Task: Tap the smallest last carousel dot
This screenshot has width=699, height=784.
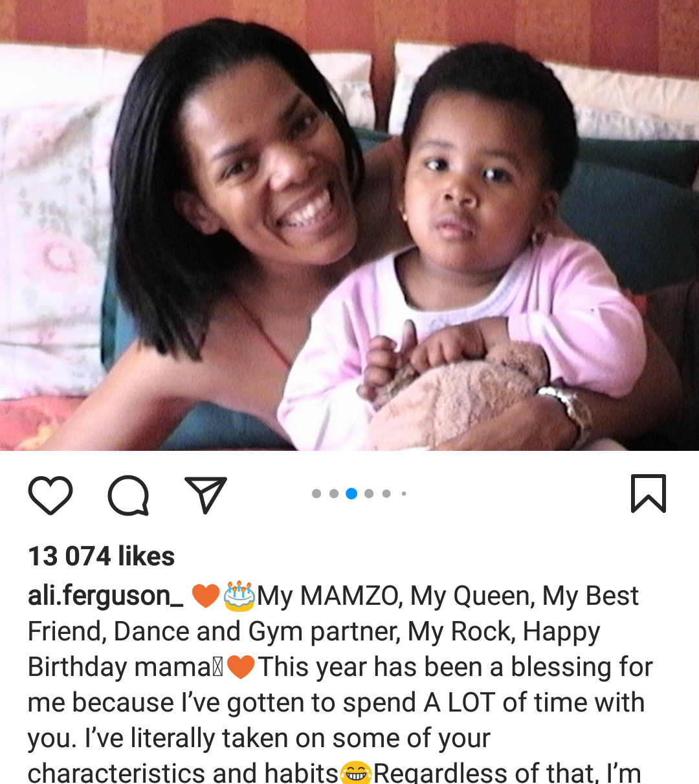Action: pyautogui.click(x=404, y=494)
